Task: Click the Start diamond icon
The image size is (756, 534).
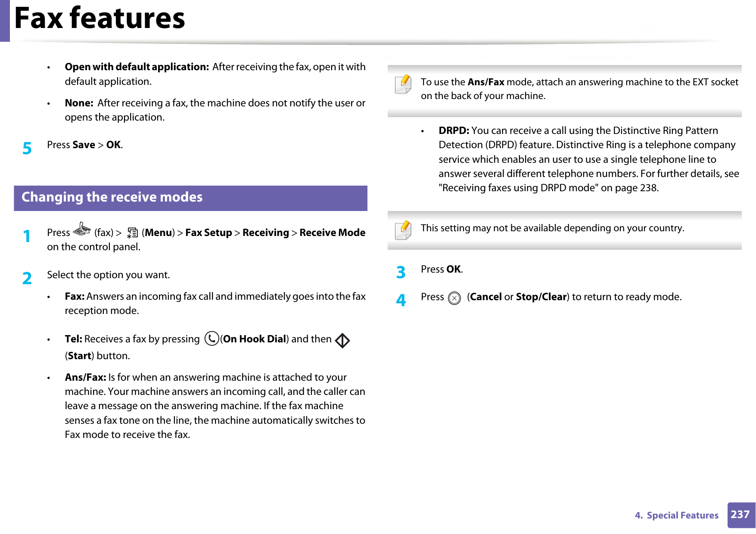Action: coord(342,341)
